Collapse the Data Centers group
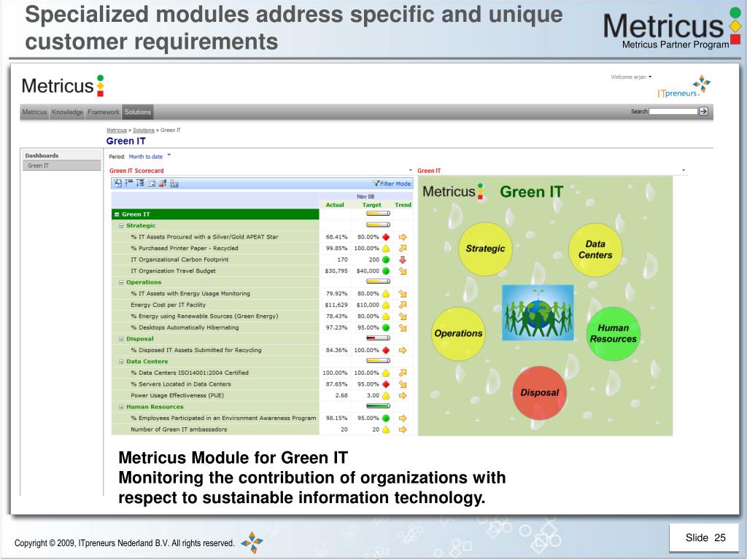This screenshot has height=560, width=747. point(121,362)
